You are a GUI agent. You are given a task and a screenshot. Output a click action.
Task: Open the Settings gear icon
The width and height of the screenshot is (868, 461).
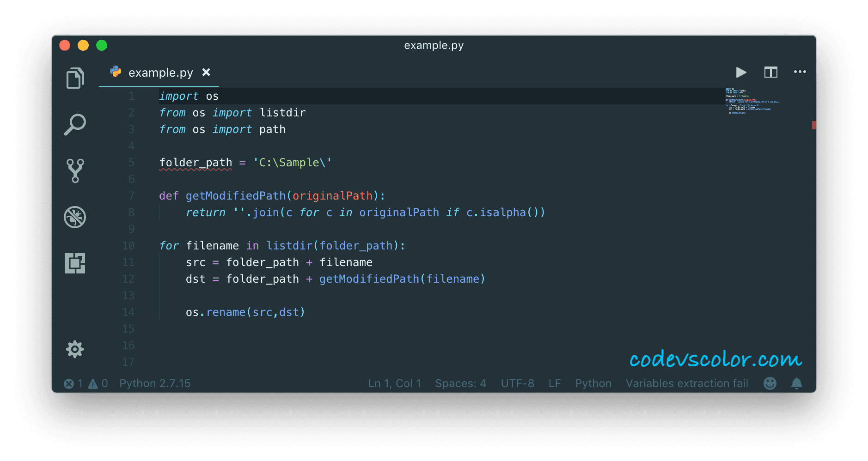coord(75,350)
